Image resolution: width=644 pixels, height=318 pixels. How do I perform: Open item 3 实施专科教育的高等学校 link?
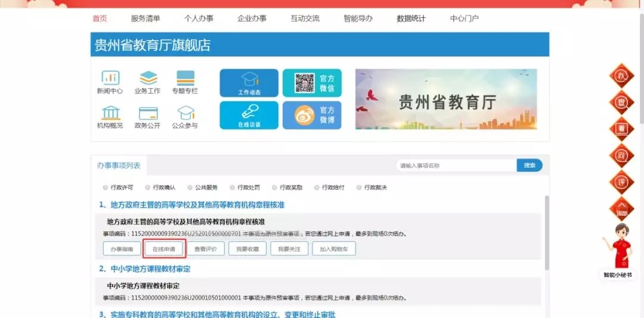coord(217,314)
